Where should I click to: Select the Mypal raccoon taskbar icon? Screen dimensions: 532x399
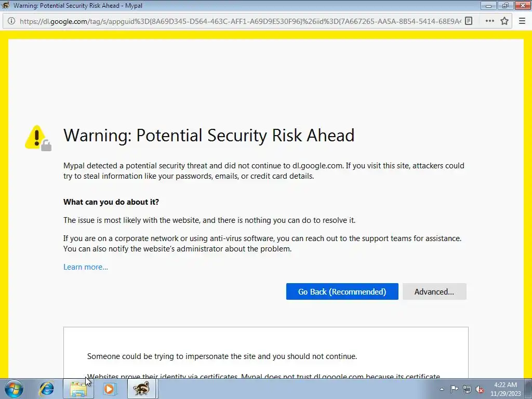[x=141, y=389]
